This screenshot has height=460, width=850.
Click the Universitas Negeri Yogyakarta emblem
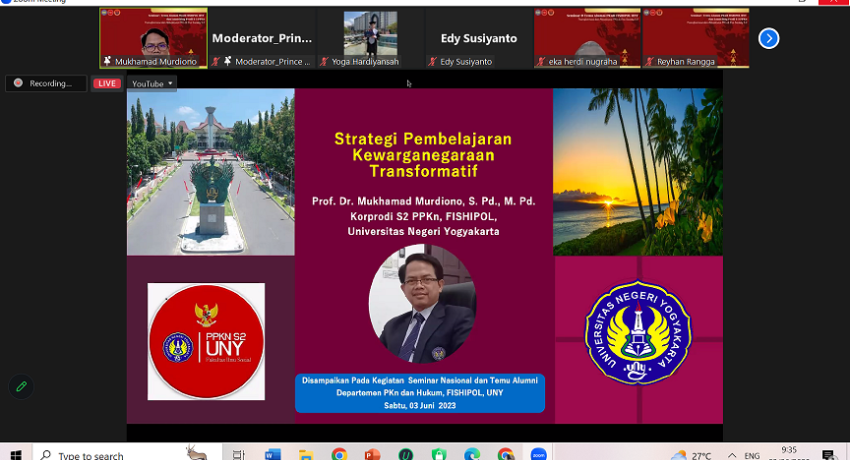coord(638,332)
